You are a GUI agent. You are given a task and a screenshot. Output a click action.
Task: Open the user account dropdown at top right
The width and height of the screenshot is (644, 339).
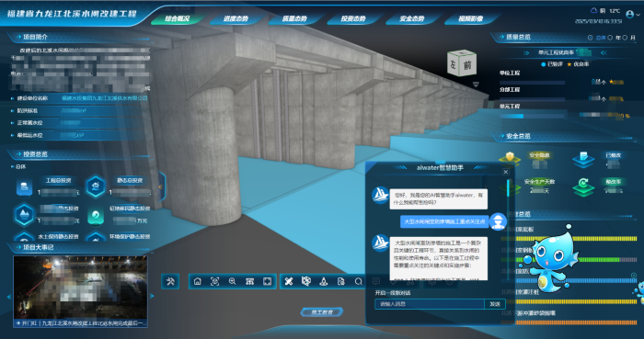point(633,15)
